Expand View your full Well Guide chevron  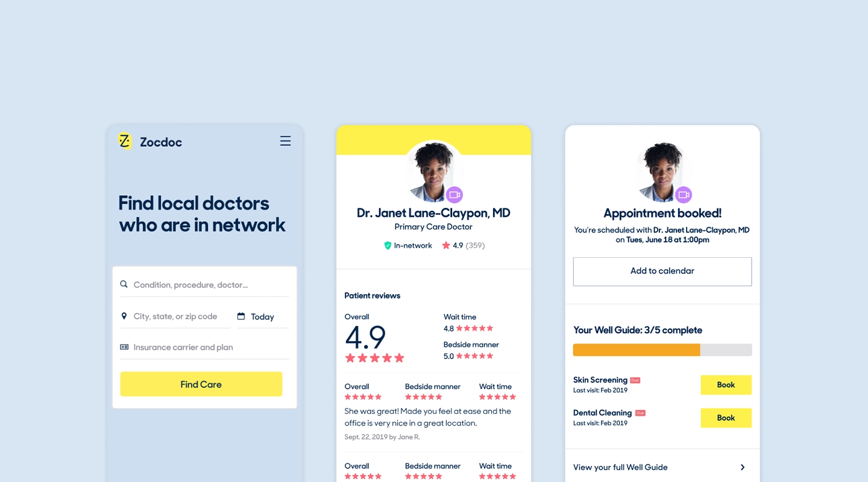[743, 467]
